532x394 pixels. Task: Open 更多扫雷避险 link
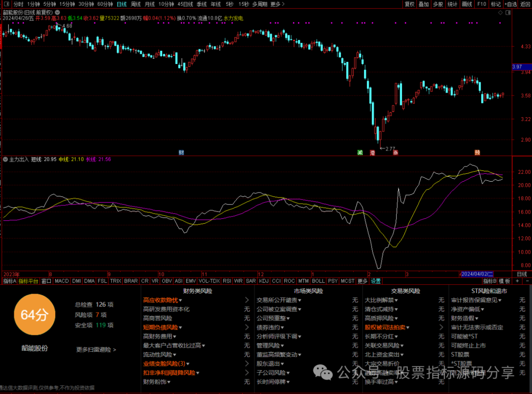pos(96,350)
